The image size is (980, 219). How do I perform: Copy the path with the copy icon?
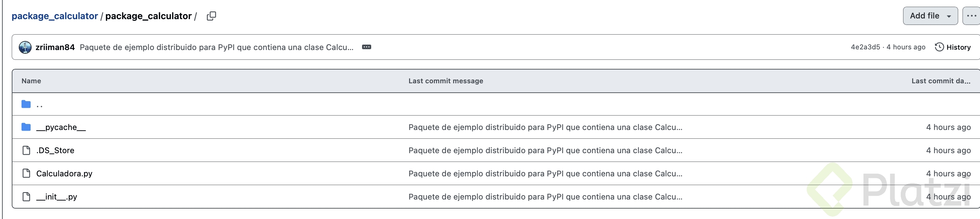click(x=211, y=16)
